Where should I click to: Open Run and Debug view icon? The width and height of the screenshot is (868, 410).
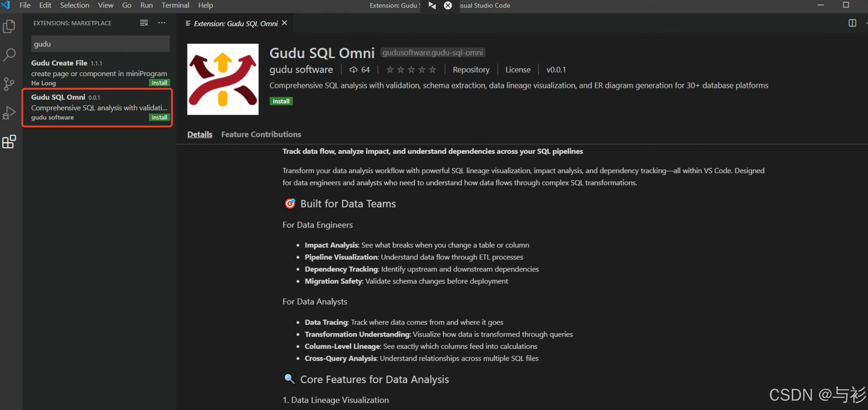[9, 113]
